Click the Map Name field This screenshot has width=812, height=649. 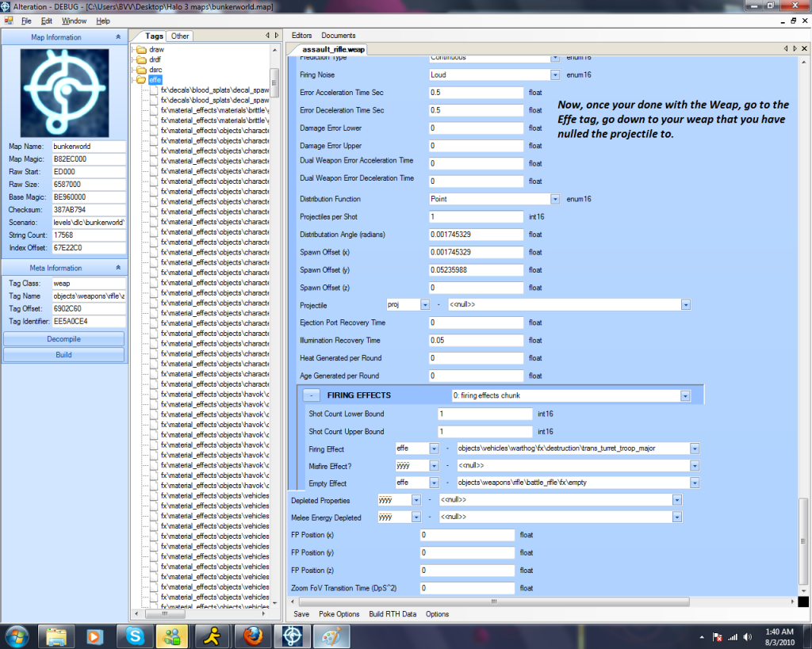point(89,147)
